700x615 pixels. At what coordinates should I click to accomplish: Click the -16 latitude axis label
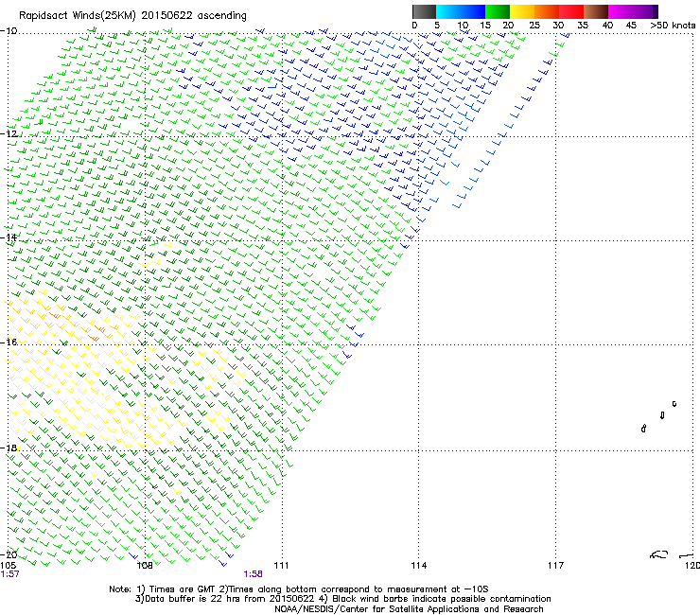(x=9, y=343)
